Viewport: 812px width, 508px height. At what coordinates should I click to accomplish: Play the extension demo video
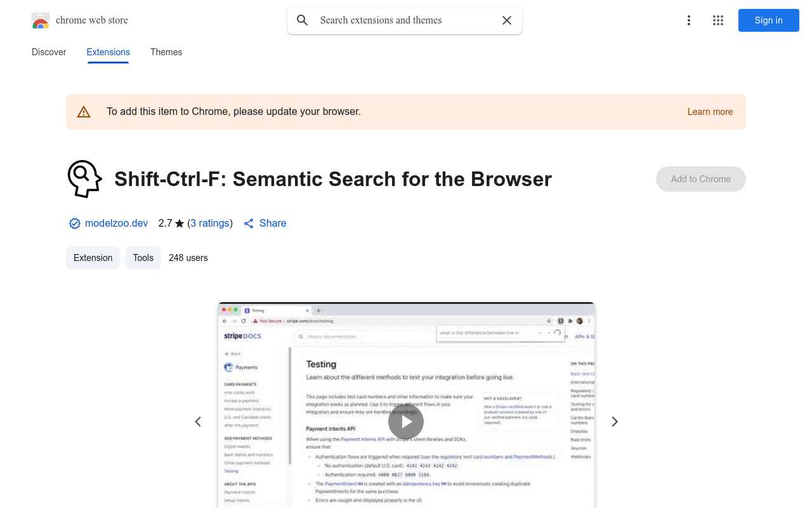[406, 422]
